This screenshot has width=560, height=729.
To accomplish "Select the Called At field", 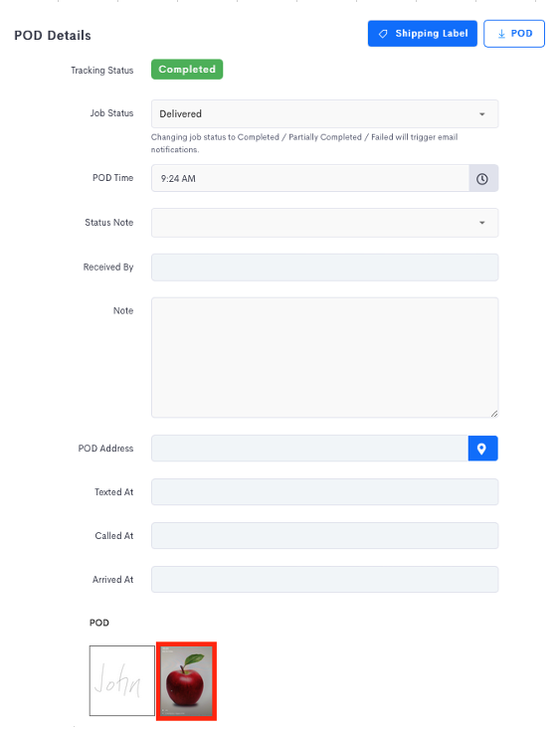I will click(x=324, y=536).
